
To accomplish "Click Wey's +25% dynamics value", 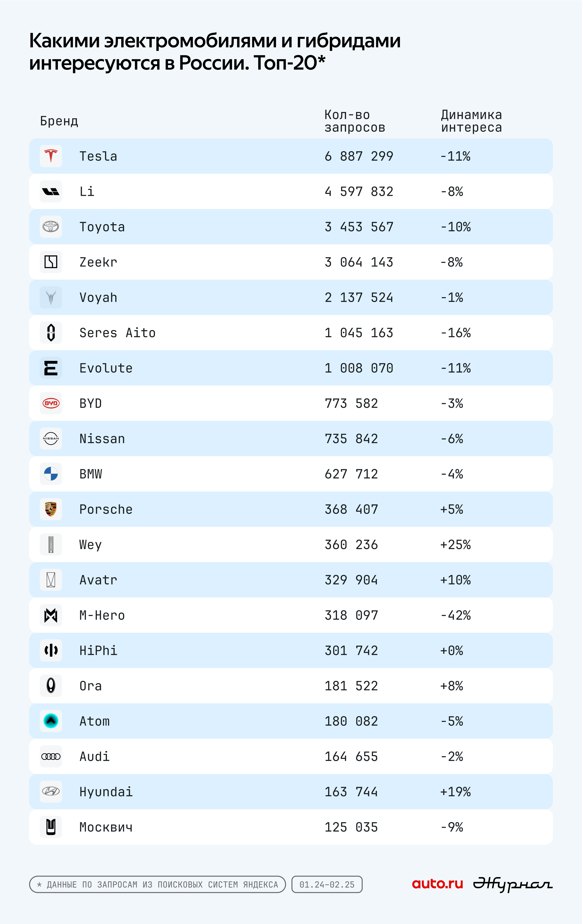I will point(455,544).
